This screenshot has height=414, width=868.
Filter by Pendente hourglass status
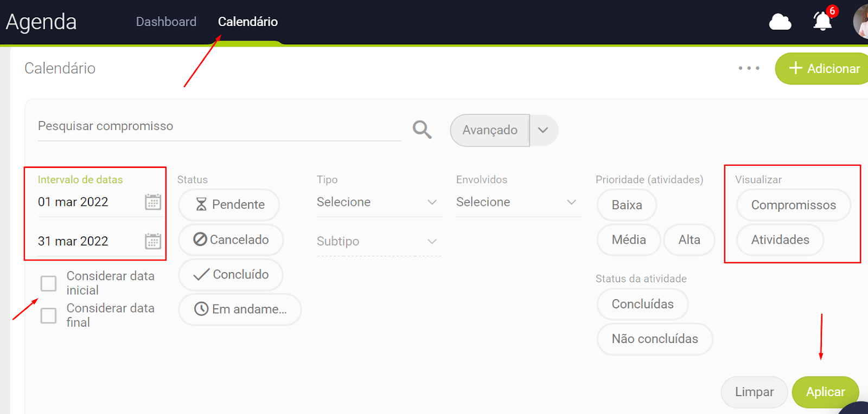point(229,204)
